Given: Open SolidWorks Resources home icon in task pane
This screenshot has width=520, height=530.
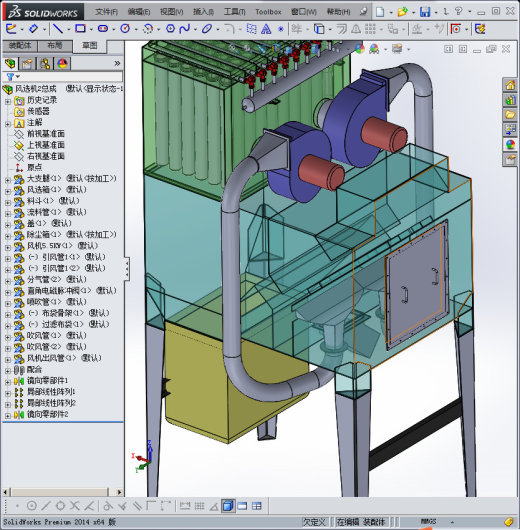Looking at the screenshot, I should [x=510, y=85].
